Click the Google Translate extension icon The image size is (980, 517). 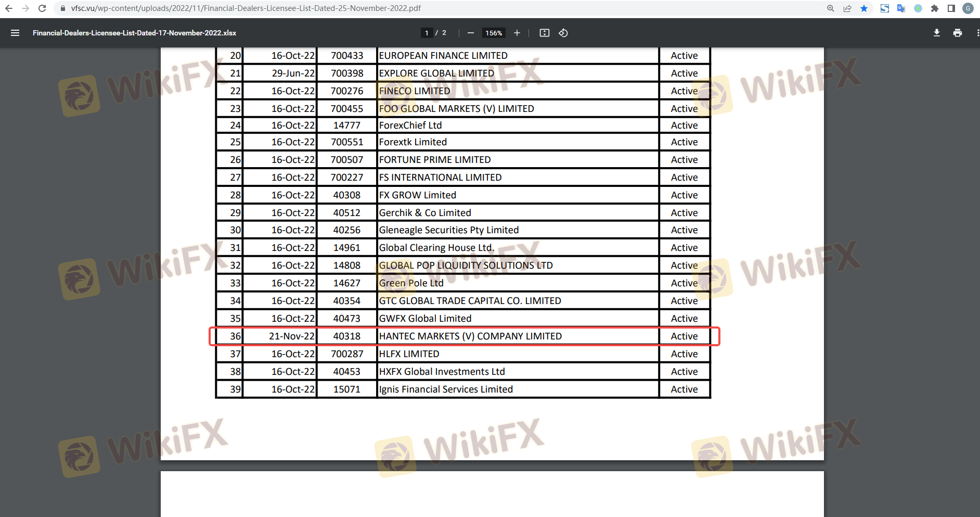(901, 8)
